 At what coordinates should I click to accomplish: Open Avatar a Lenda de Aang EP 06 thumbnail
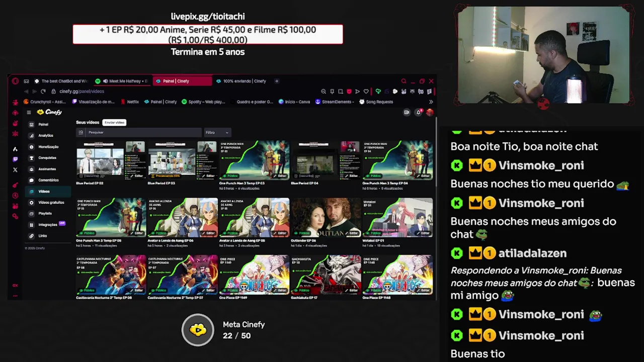[x=183, y=217]
